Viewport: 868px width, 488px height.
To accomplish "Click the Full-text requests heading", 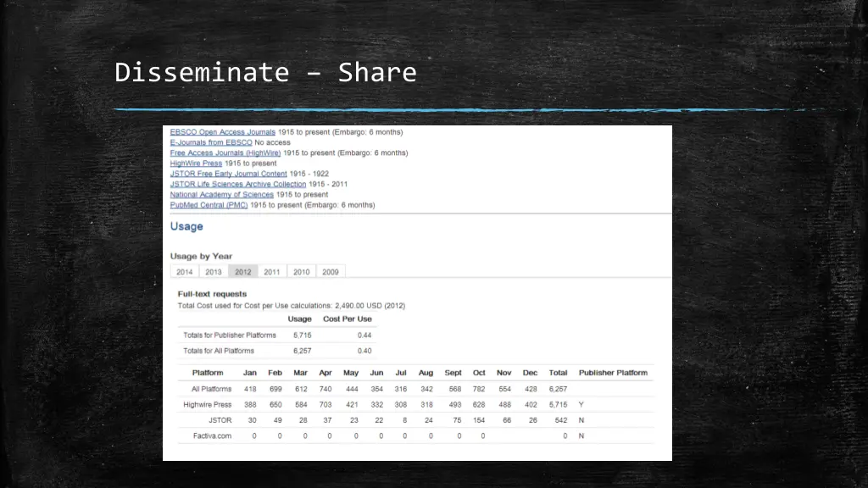I will (x=212, y=294).
